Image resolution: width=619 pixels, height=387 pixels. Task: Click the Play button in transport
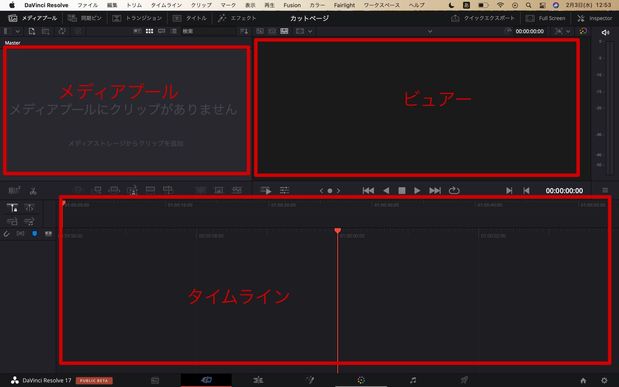(417, 191)
